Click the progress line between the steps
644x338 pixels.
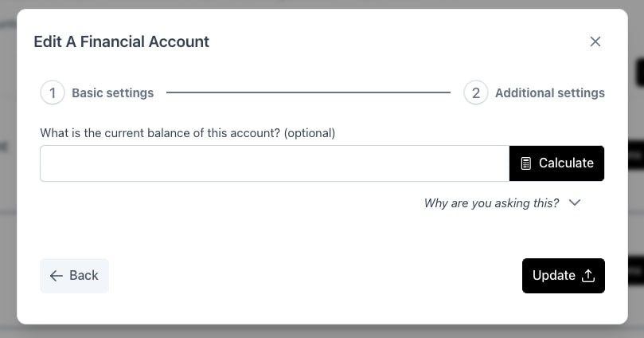click(x=308, y=92)
